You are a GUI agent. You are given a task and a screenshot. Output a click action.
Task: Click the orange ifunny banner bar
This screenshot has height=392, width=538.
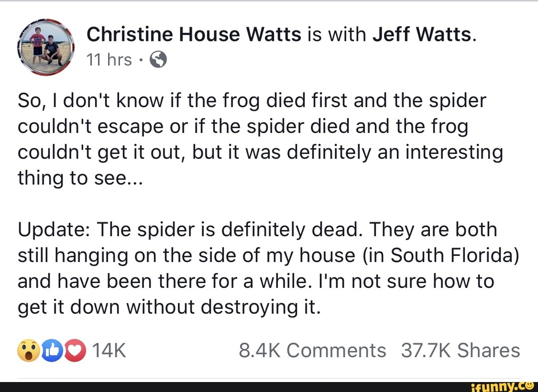269,386
